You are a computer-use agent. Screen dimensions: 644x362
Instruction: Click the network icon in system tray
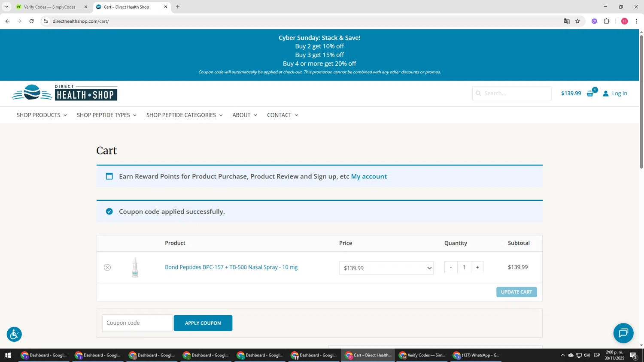click(579, 355)
